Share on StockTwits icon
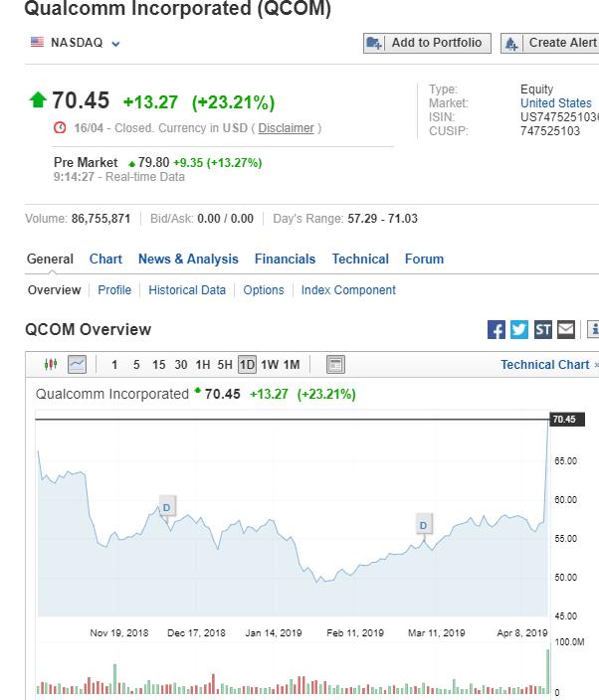Screen dimensions: 599x700 (543, 330)
